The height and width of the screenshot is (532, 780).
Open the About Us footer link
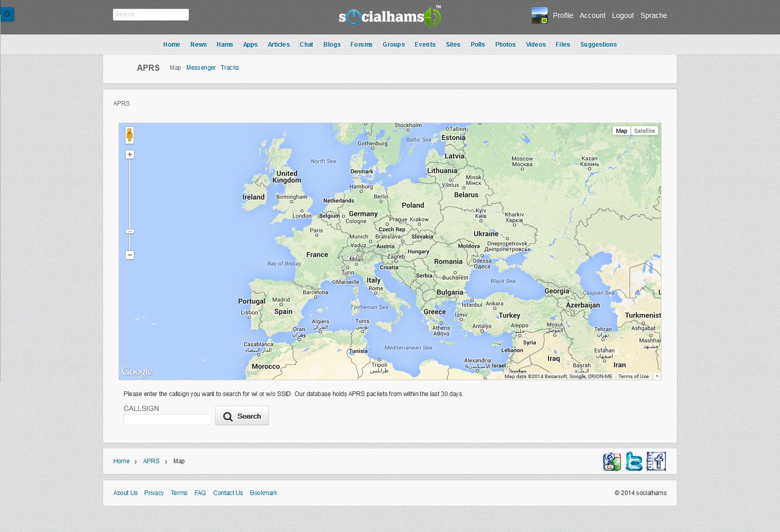pos(126,493)
